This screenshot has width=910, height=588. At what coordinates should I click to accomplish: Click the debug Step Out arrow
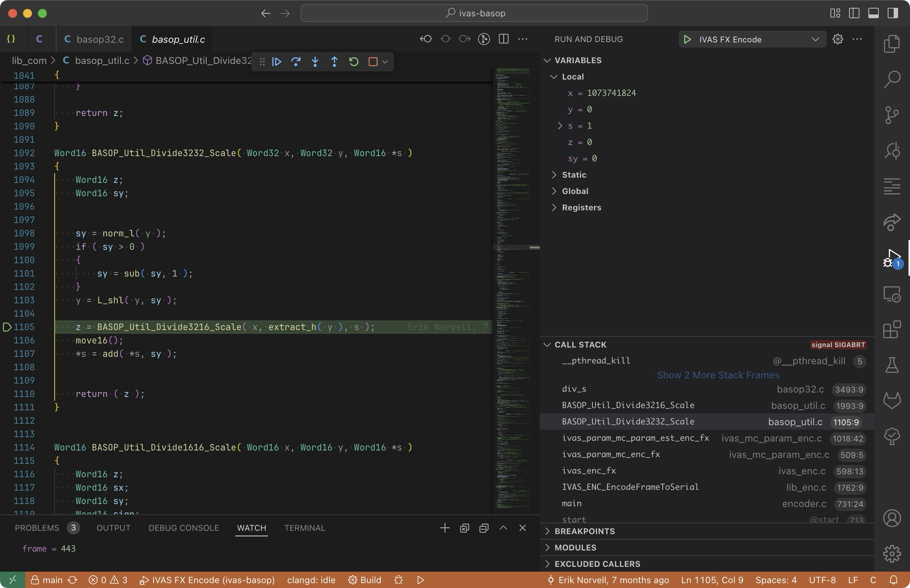tap(334, 61)
